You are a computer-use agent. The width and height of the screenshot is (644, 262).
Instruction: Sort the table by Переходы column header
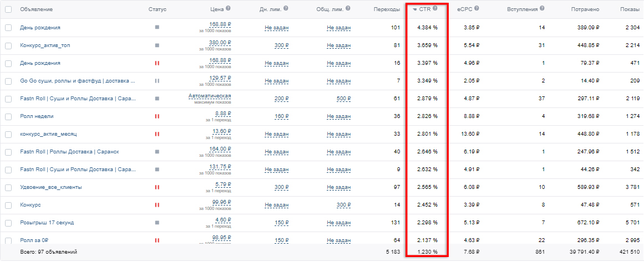click(x=387, y=9)
